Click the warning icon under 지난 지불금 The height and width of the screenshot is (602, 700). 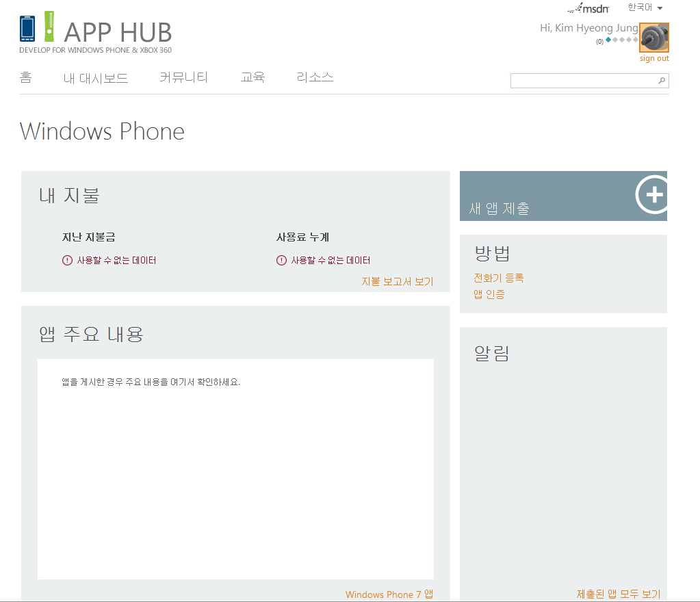point(68,260)
